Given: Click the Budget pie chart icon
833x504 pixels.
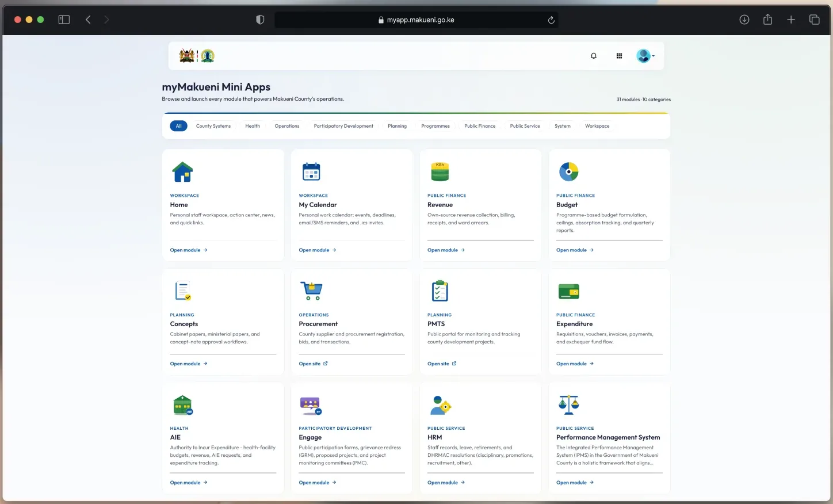Looking at the screenshot, I should [x=569, y=171].
